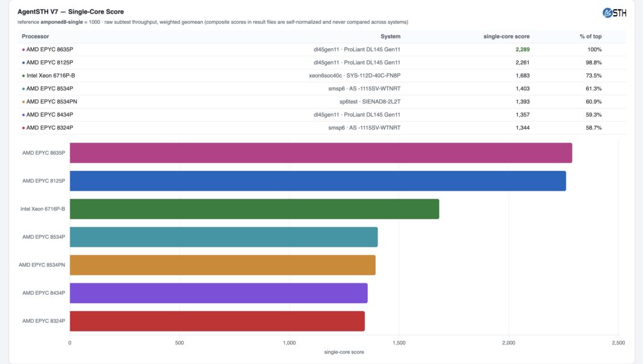Click the AMD EPYC 8434P chart axis label
The height and width of the screenshot is (364, 643).
pos(43,293)
